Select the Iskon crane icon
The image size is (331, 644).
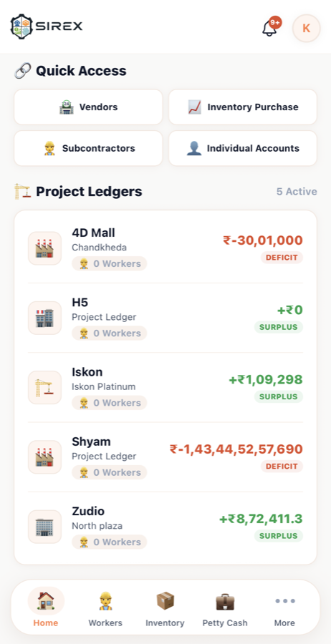pos(45,388)
